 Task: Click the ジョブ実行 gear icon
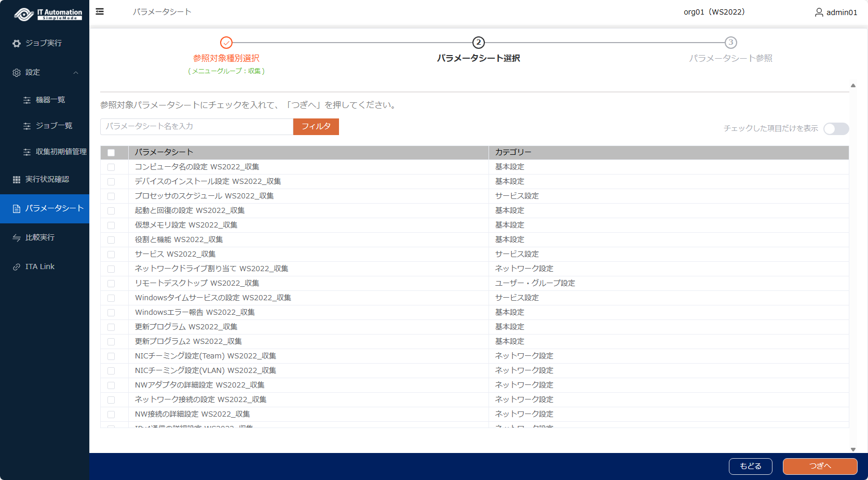point(17,44)
